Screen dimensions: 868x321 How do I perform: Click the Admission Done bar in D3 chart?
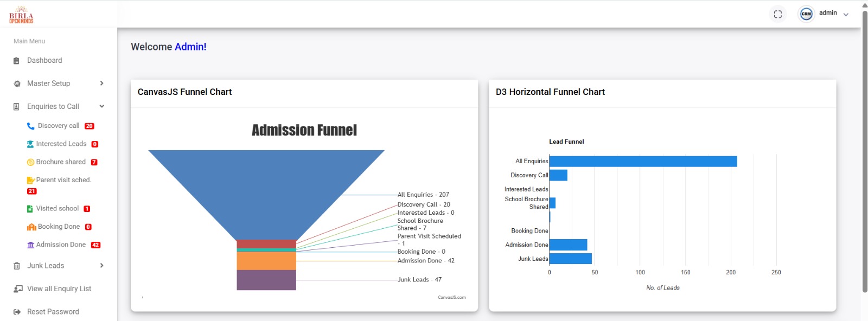click(569, 245)
